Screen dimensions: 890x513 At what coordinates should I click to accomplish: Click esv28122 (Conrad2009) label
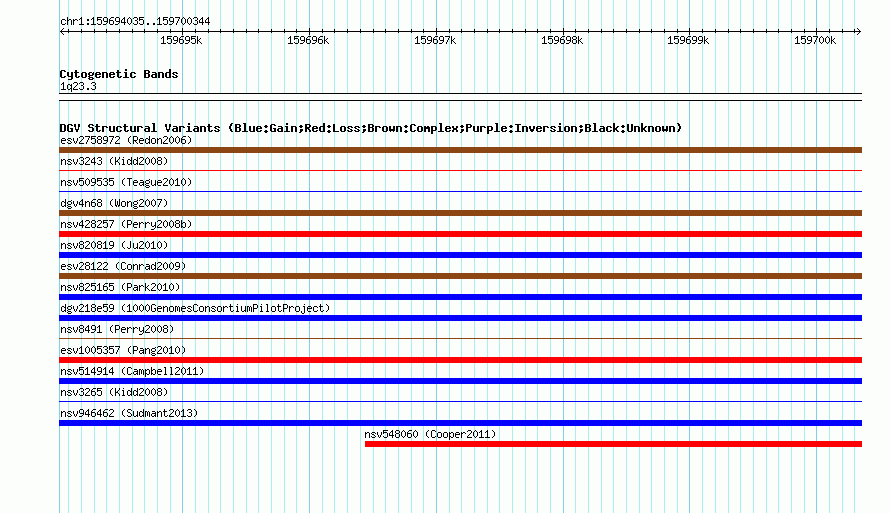pos(123,266)
